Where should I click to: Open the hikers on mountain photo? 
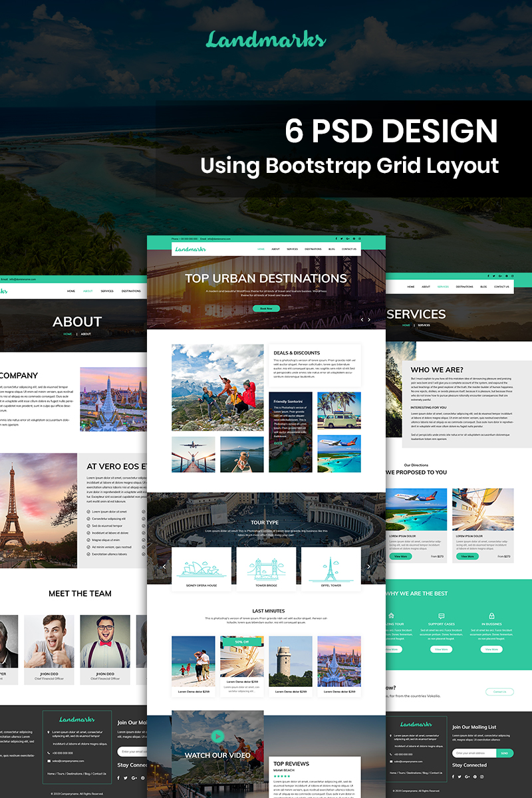[x=217, y=387]
